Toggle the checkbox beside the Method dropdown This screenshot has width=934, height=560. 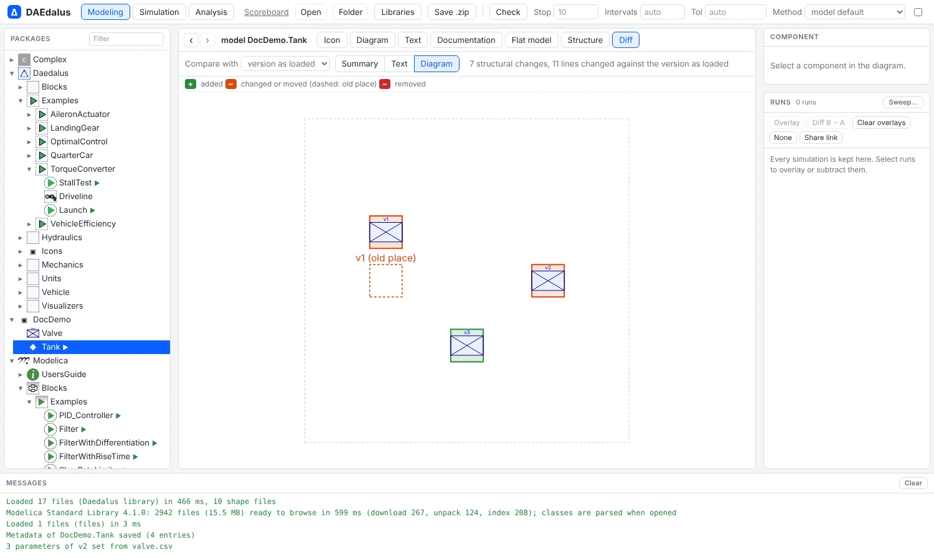click(918, 12)
